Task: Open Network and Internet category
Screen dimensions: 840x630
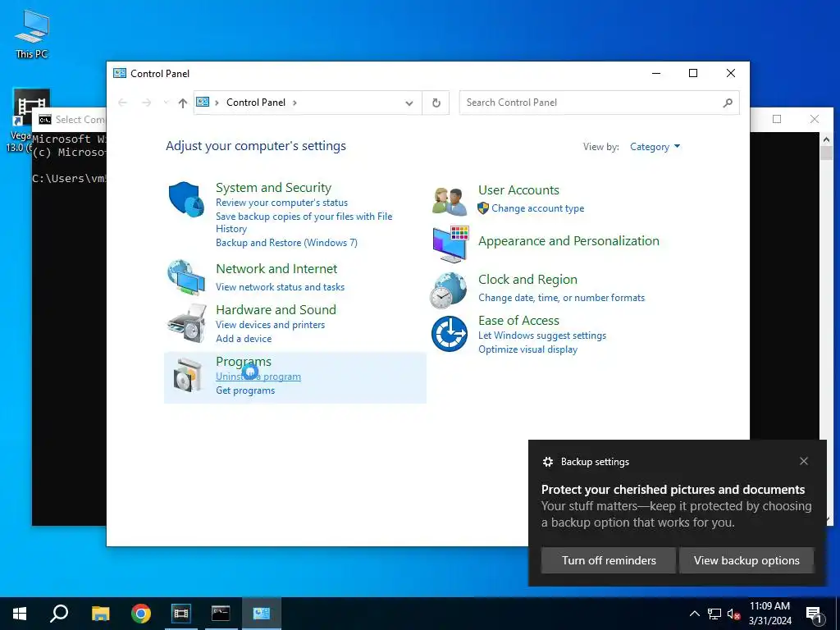Action: click(276, 269)
